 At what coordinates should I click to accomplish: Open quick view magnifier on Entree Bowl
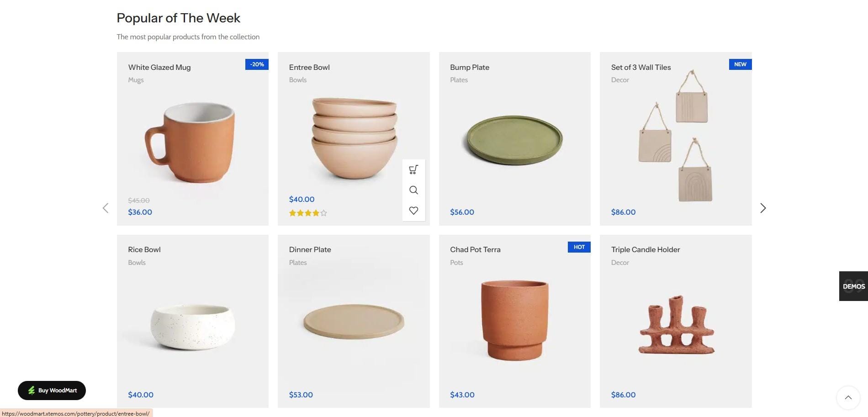pos(413,190)
